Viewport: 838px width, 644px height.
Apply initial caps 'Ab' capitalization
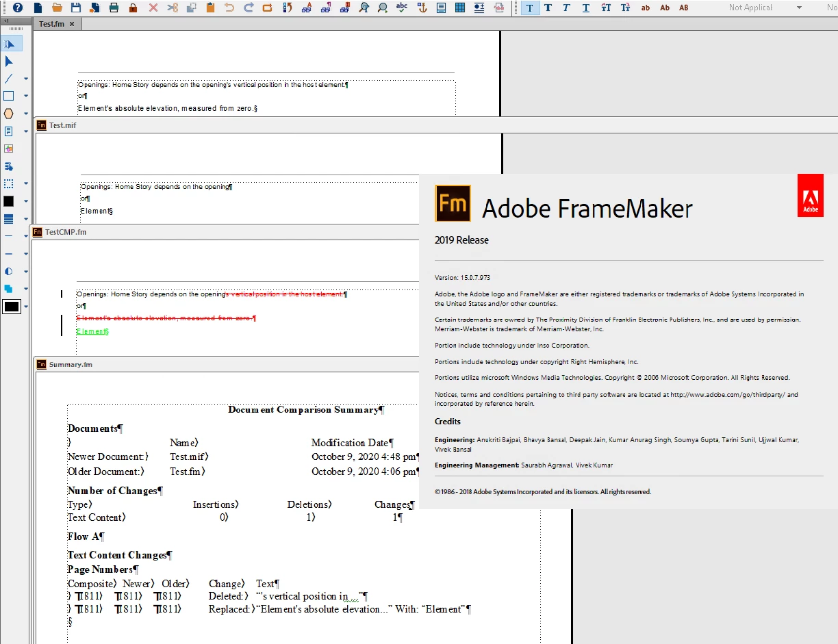665,8
